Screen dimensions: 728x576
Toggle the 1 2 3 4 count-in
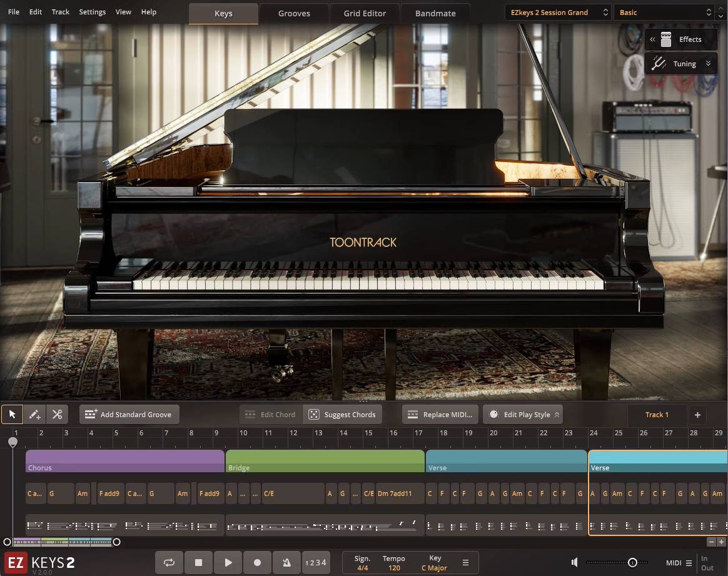[x=316, y=562]
